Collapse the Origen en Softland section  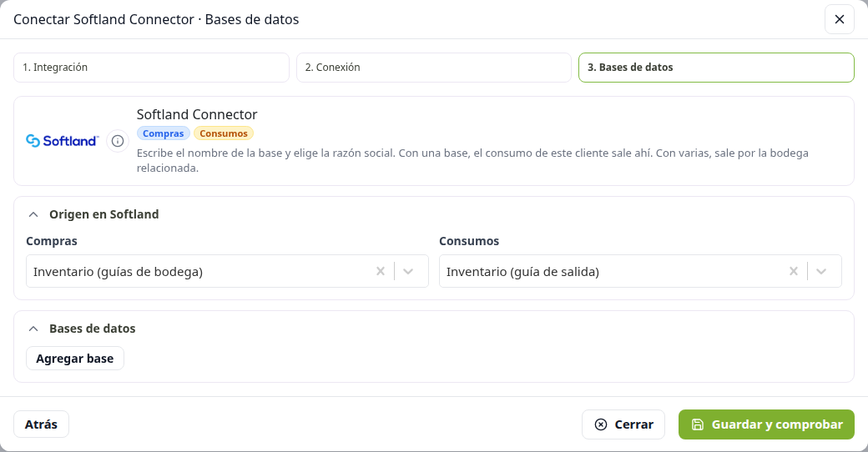pyautogui.click(x=33, y=214)
